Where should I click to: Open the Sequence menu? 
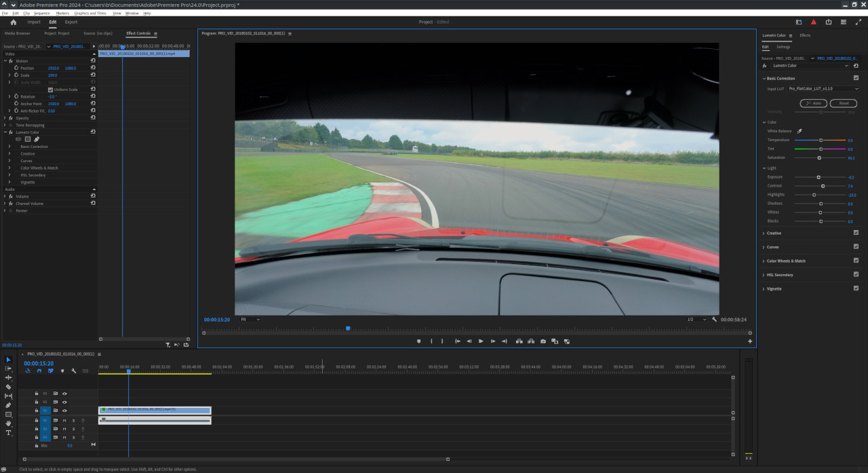[41, 13]
